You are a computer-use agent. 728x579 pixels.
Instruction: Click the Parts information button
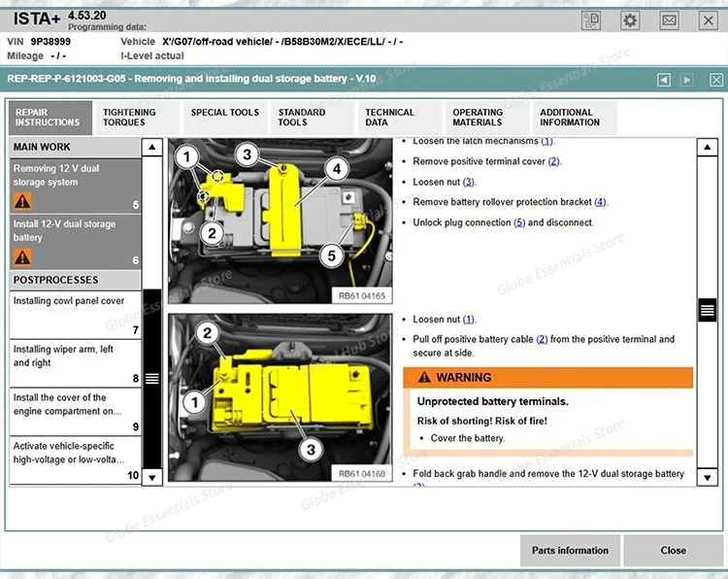coord(570,550)
